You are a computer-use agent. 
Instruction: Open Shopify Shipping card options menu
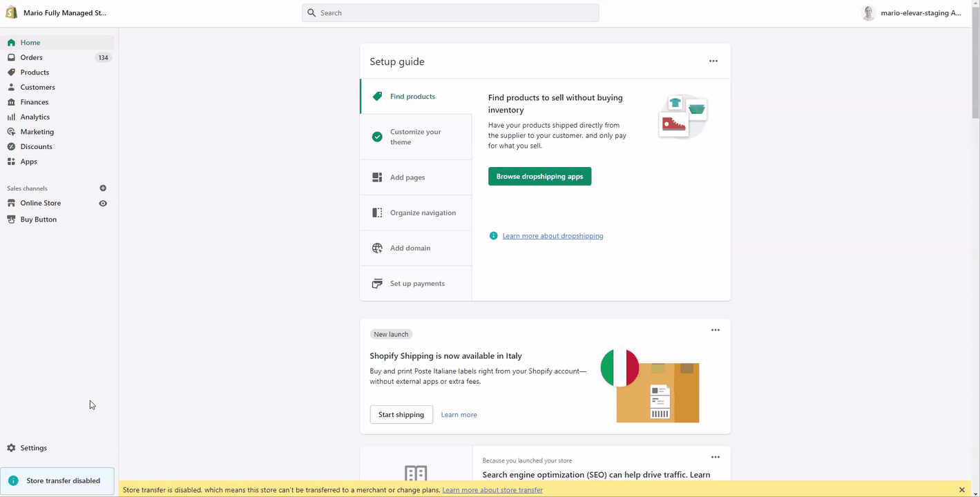[x=715, y=330]
